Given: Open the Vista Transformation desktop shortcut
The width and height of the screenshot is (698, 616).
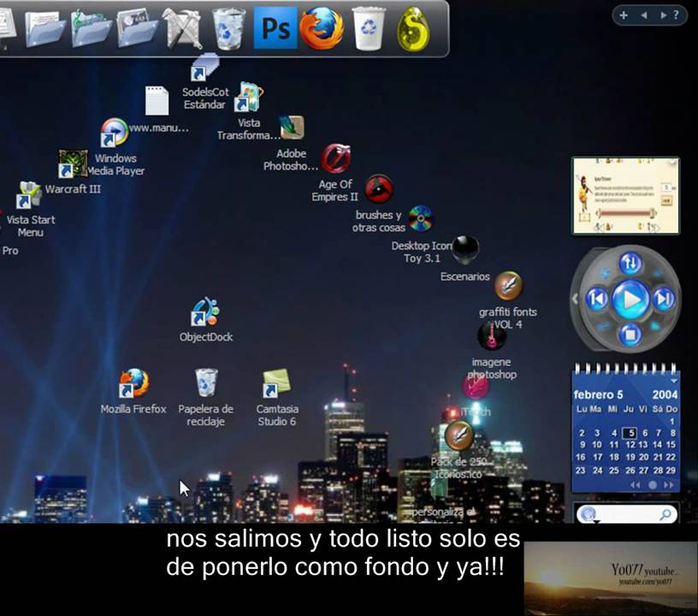Looking at the screenshot, I should coord(249,97).
